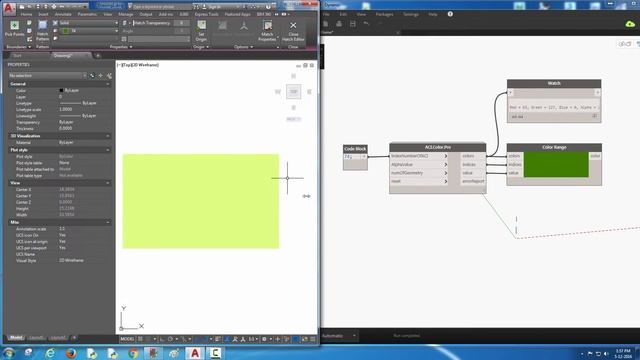Click the Dynamo geometry/graph view toggle icon
640x360 pixels.
click(x=624, y=44)
